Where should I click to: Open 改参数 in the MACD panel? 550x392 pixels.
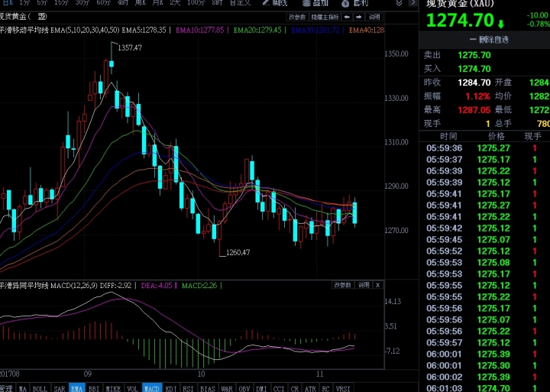click(342, 285)
